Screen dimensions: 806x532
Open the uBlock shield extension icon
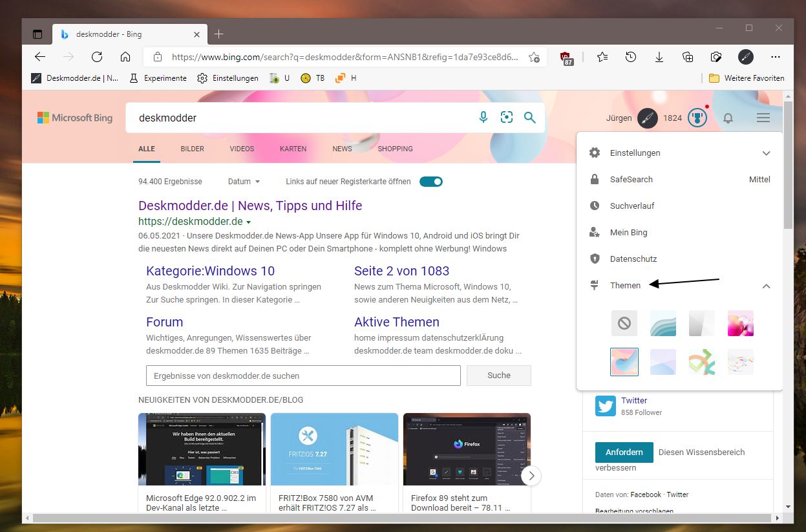(x=566, y=58)
